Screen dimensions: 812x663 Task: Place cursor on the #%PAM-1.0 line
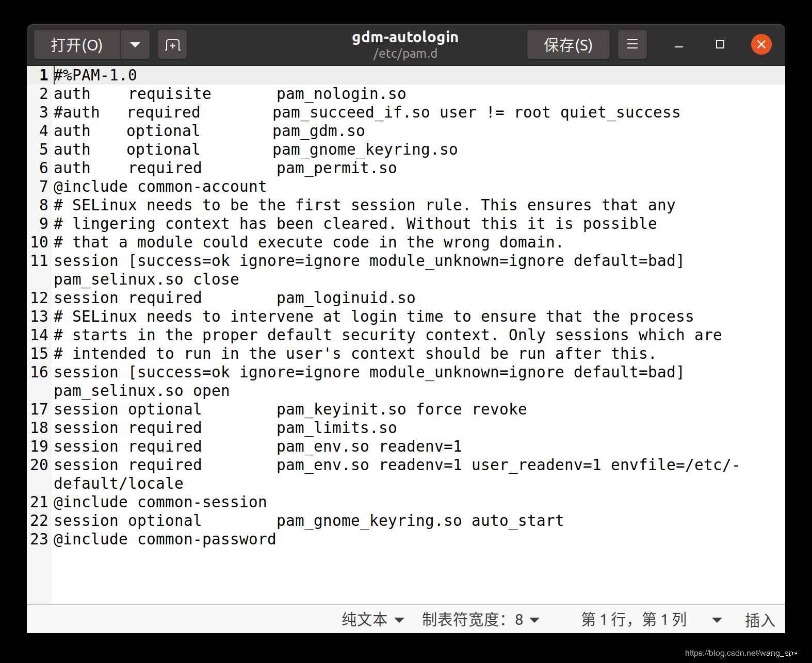pyautogui.click(x=96, y=75)
